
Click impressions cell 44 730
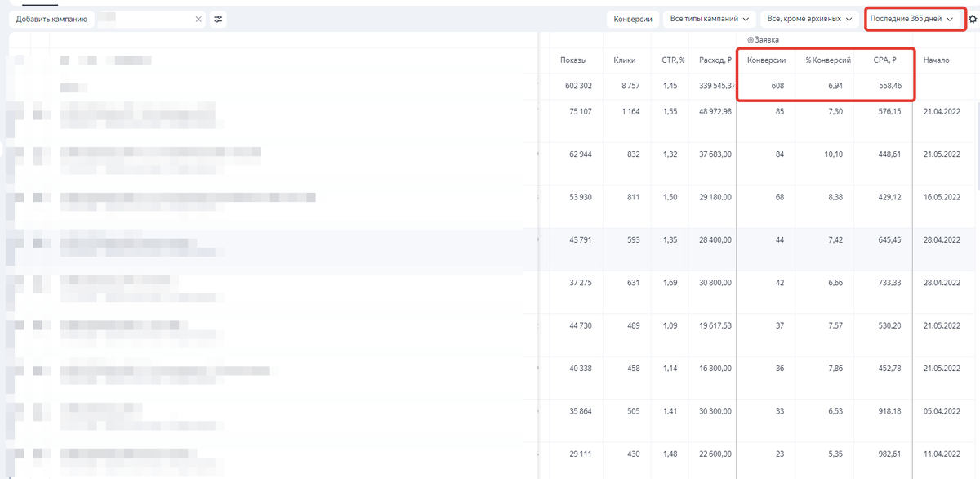click(x=581, y=325)
